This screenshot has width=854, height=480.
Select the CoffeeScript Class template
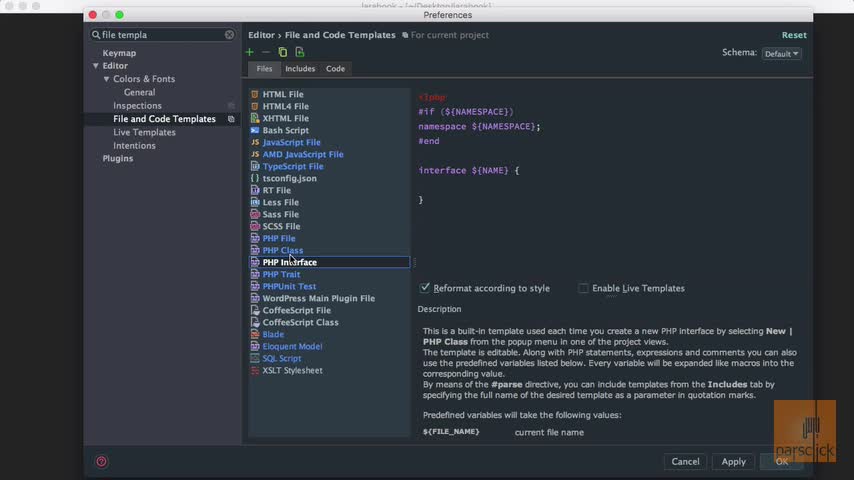click(x=300, y=322)
